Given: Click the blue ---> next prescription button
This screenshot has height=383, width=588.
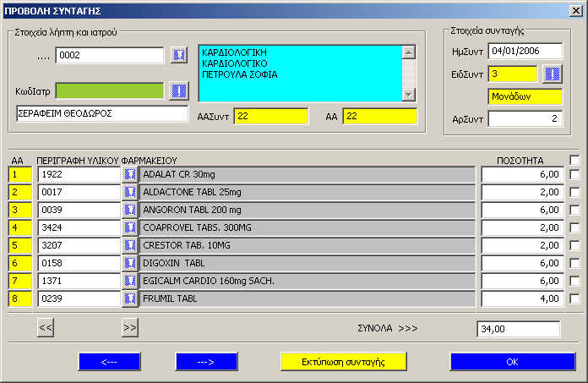Looking at the screenshot, I should coord(206,362).
